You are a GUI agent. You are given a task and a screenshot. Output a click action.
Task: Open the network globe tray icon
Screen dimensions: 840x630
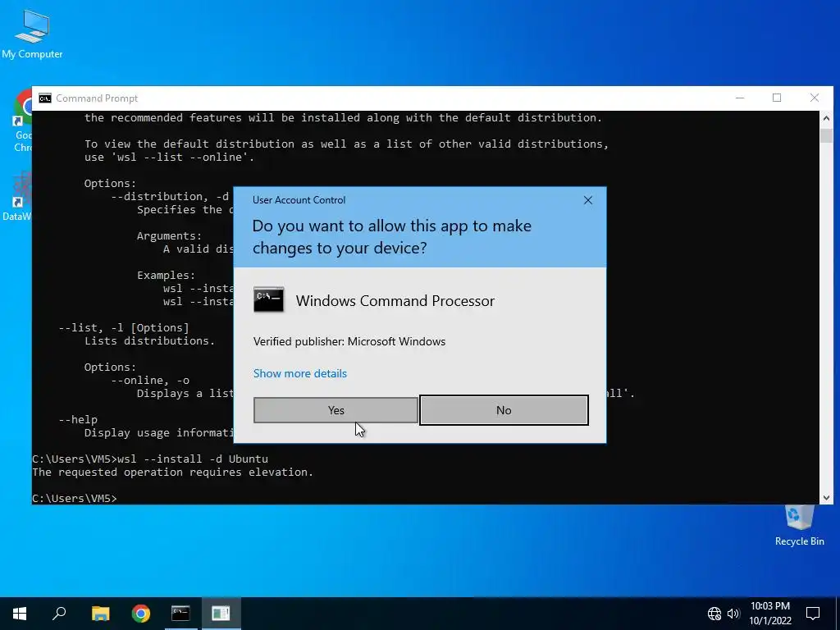coord(714,614)
